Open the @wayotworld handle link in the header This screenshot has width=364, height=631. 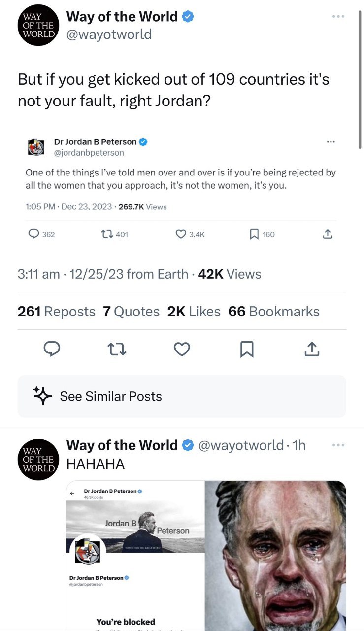pos(109,35)
